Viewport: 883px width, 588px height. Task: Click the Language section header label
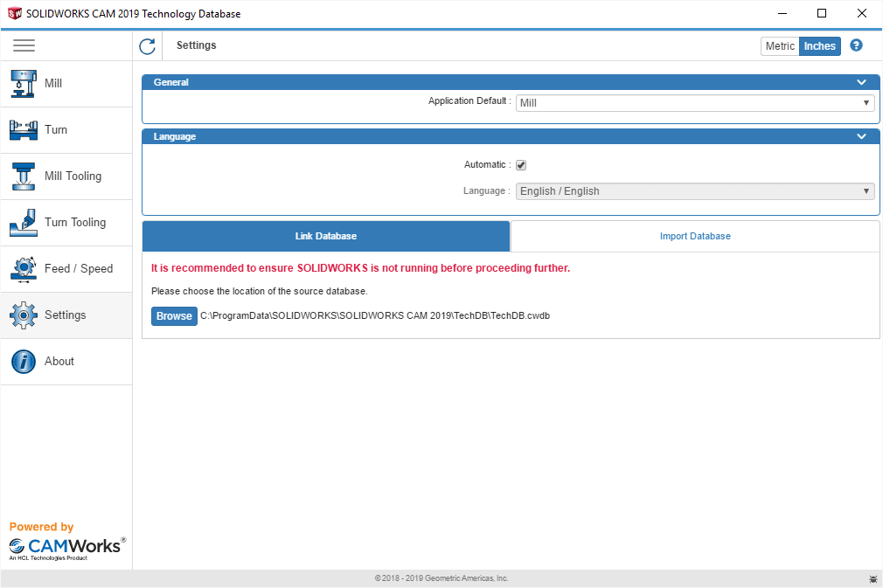pyautogui.click(x=175, y=136)
